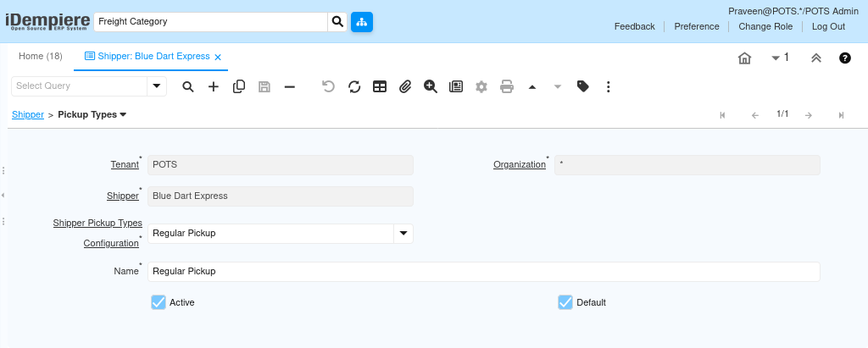Image resolution: width=868 pixels, height=348 pixels.
Task: Click the global search magnifier icon
Action: pos(337,22)
